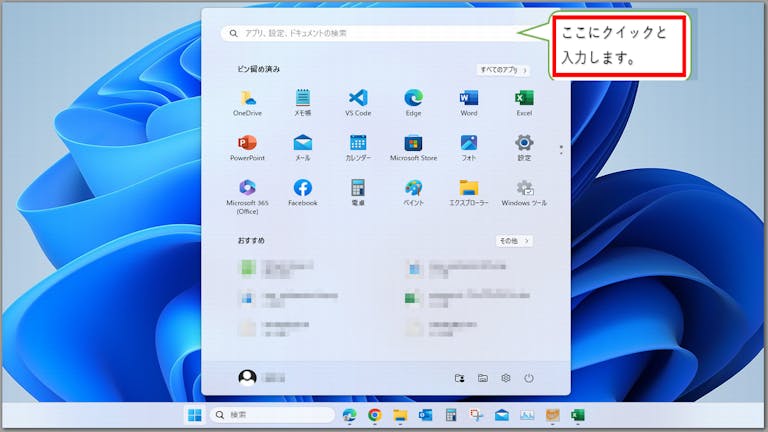The height and width of the screenshot is (432, 768).
Task: Open the personal folder icon in Start footer
Action: [459, 378]
